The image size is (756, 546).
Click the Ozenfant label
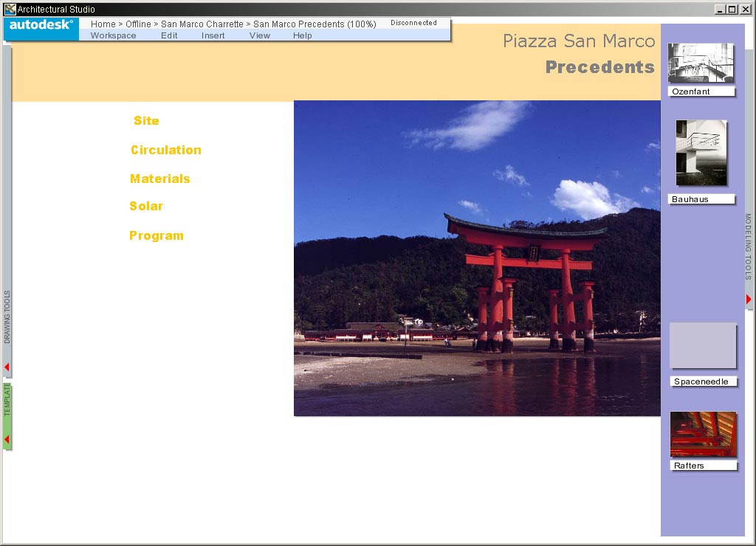pos(701,91)
